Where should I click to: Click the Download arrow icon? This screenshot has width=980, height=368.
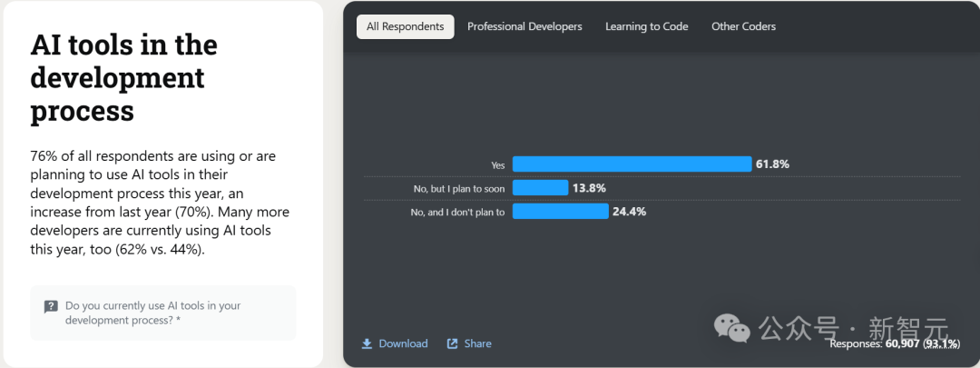pos(367,343)
